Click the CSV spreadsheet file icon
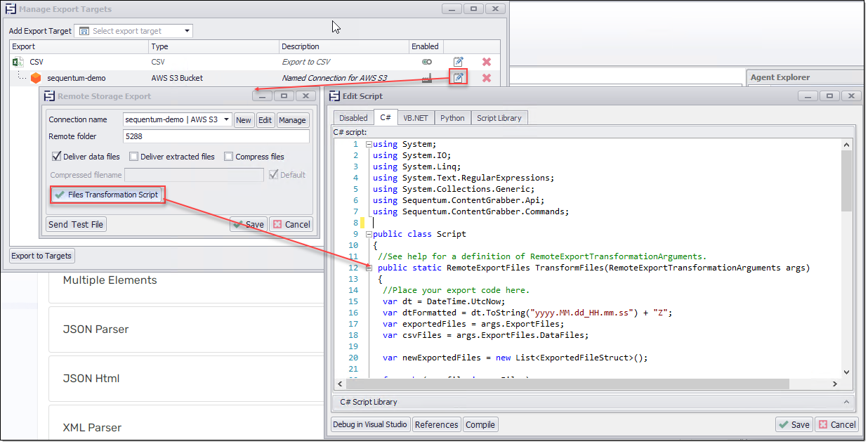This screenshot has height=444, width=868. tap(18, 62)
